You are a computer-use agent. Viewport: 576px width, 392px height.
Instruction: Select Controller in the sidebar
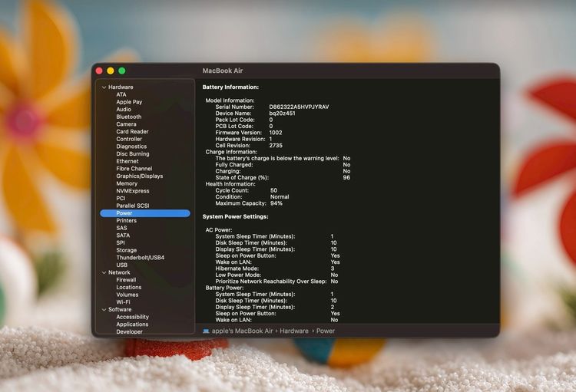point(129,139)
